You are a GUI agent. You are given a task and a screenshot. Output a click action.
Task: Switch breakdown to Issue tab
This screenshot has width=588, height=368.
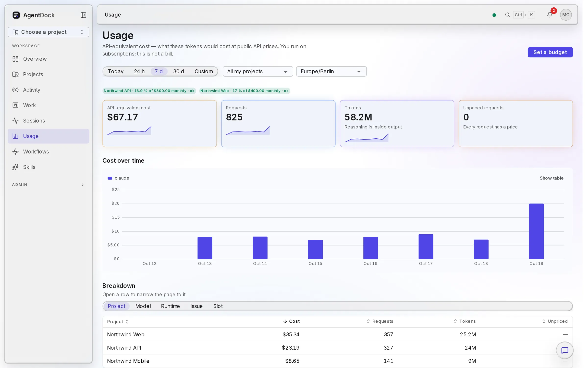[x=196, y=306]
